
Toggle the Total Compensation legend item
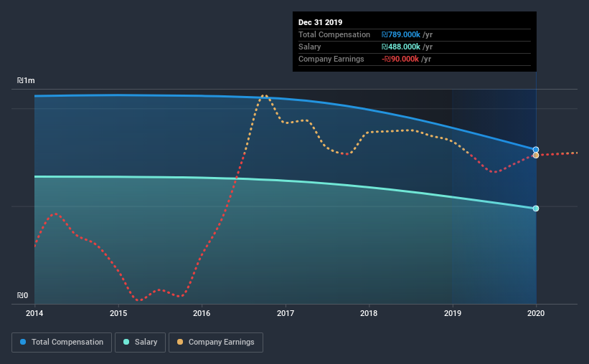(x=62, y=343)
